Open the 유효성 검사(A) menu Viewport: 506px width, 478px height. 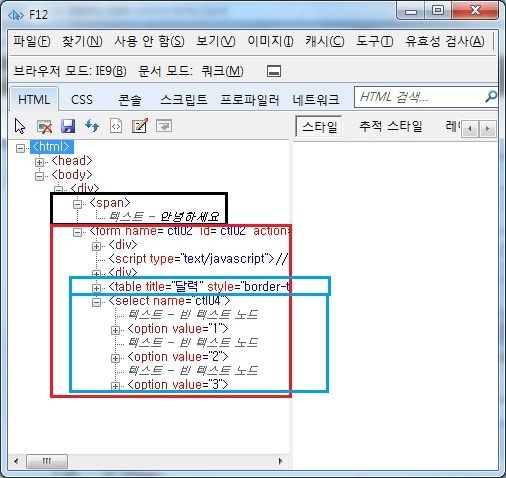click(445, 41)
